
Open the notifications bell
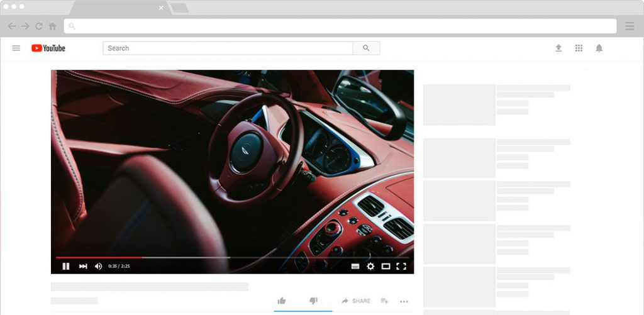click(599, 48)
